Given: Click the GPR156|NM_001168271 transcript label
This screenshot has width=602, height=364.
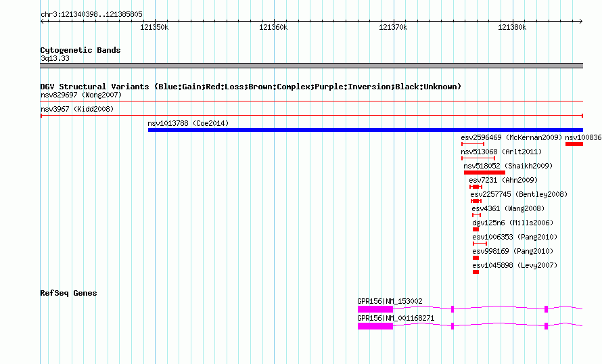Looking at the screenshot, I should 396,318.
